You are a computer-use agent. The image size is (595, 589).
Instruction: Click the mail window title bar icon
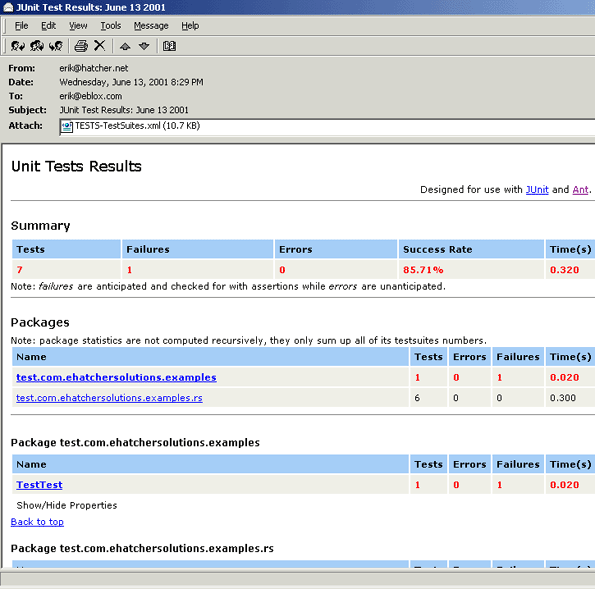pos(8,7)
